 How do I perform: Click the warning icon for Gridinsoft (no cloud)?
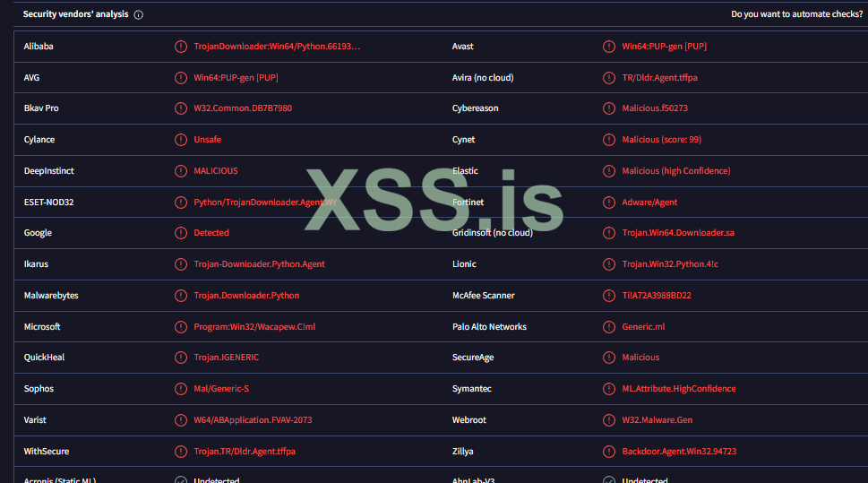tap(609, 233)
